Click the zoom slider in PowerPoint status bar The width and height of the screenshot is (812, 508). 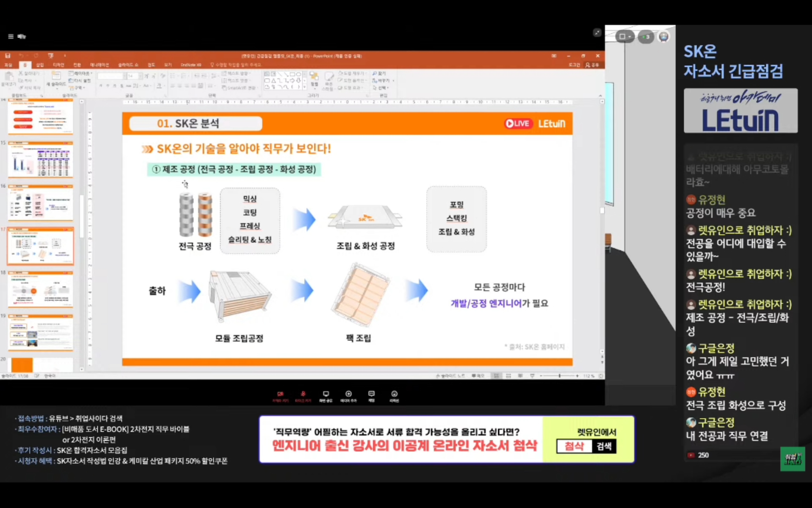point(559,375)
